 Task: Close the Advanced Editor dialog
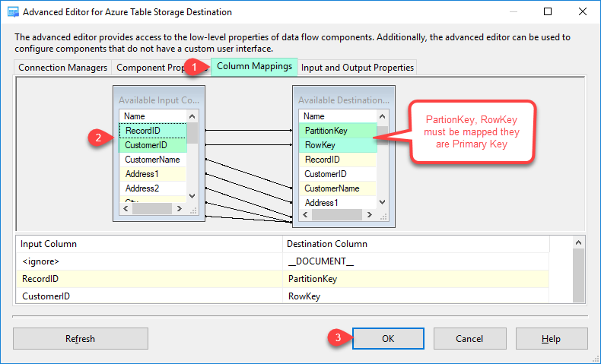click(x=583, y=11)
